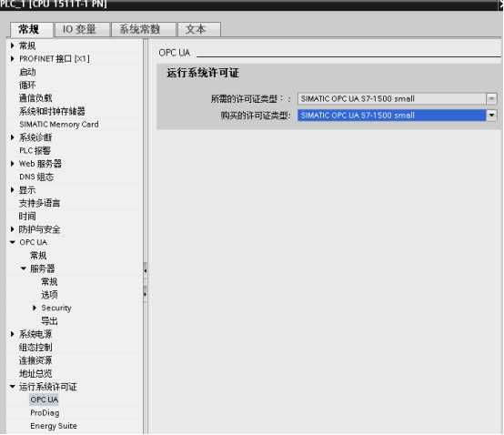Screen dimensions: 504x435
Task: Open dropdown arrow of 购买的许可证类型
Action: coord(491,115)
